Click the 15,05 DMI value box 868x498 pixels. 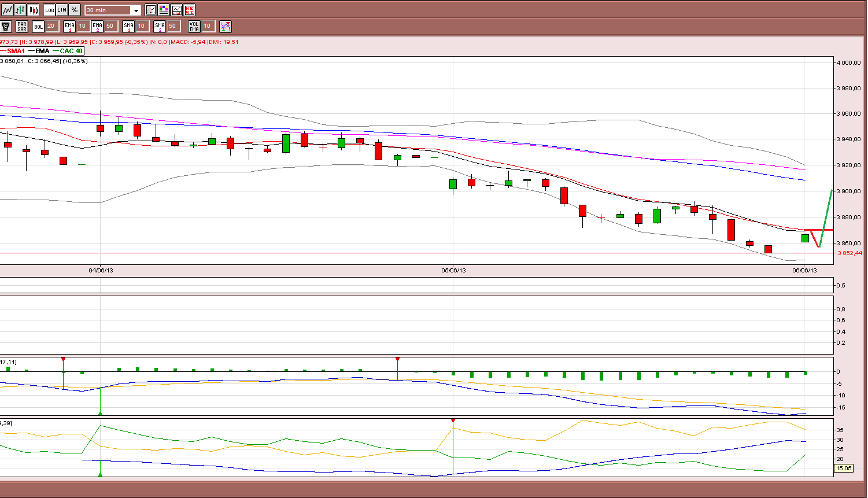point(843,469)
